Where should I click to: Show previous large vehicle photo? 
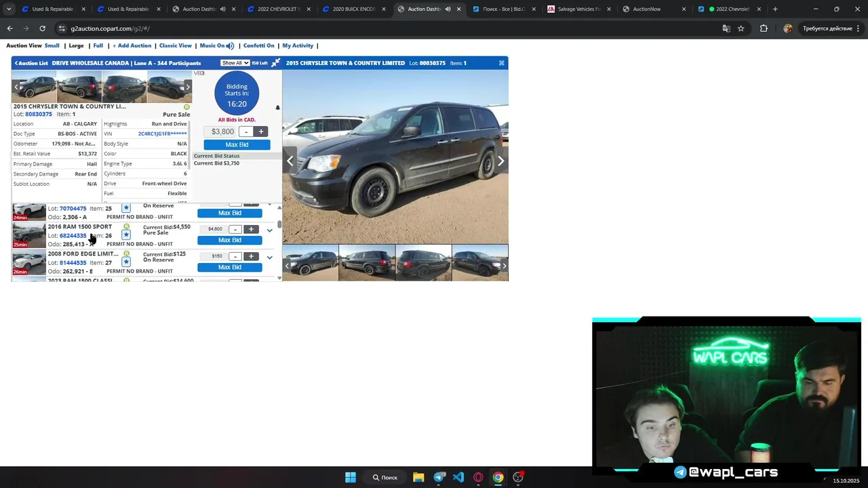click(x=290, y=161)
